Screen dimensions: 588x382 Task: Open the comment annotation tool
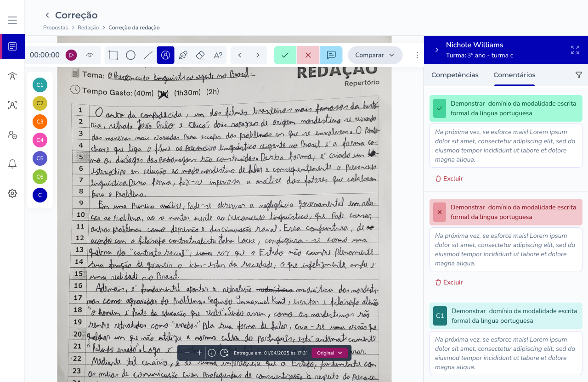point(331,55)
